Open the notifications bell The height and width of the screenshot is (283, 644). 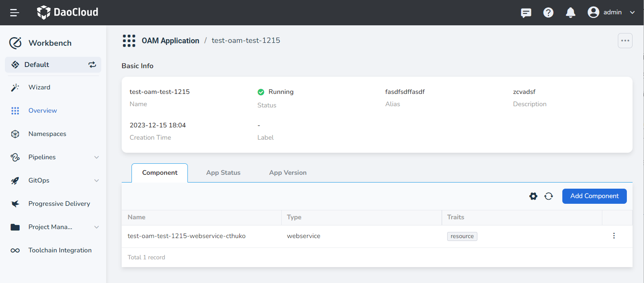pos(570,13)
